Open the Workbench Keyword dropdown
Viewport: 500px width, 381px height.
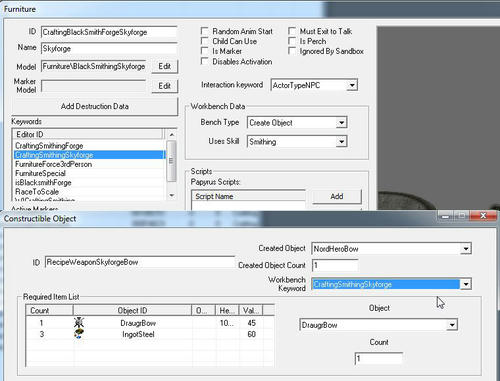tap(466, 284)
